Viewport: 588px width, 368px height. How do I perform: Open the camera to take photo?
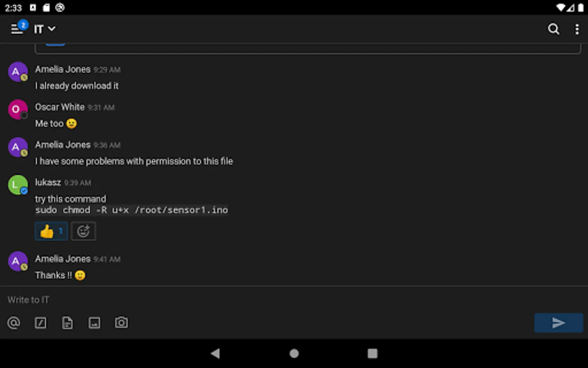pyautogui.click(x=121, y=323)
